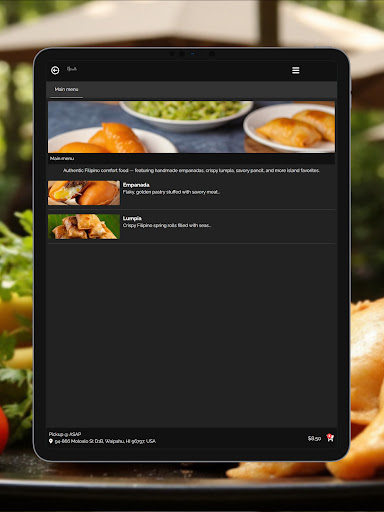Viewport: 384px width, 512px height.
Task: Tap the location pin icon
Action: 51,441
